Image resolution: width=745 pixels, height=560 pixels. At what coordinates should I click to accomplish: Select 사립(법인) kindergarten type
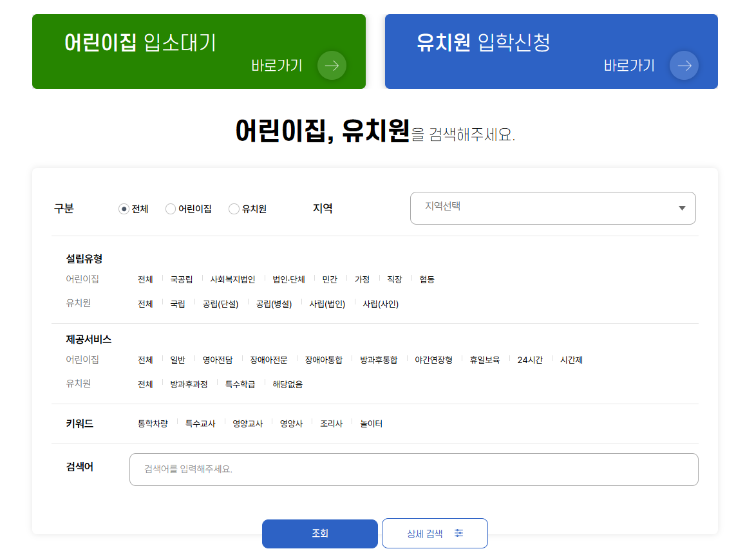pos(327,304)
